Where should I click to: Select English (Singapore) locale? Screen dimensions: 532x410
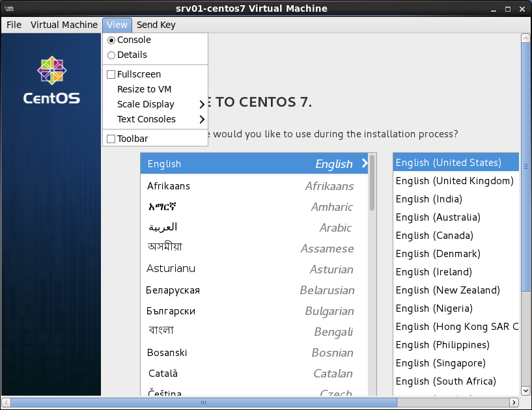point(456,363)
